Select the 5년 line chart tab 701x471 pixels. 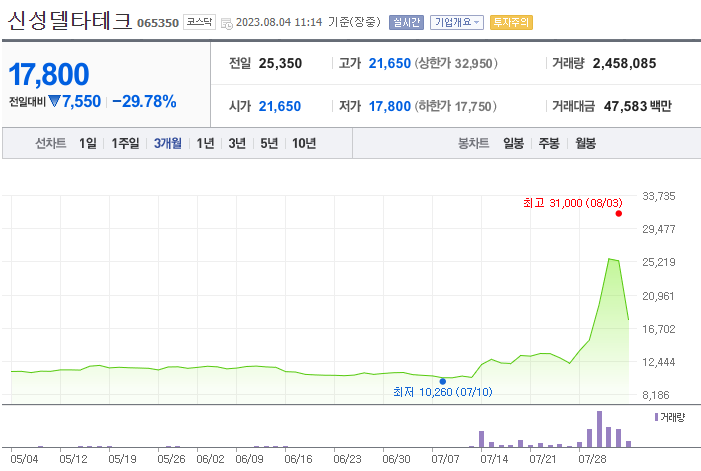[x=269, y=143]
